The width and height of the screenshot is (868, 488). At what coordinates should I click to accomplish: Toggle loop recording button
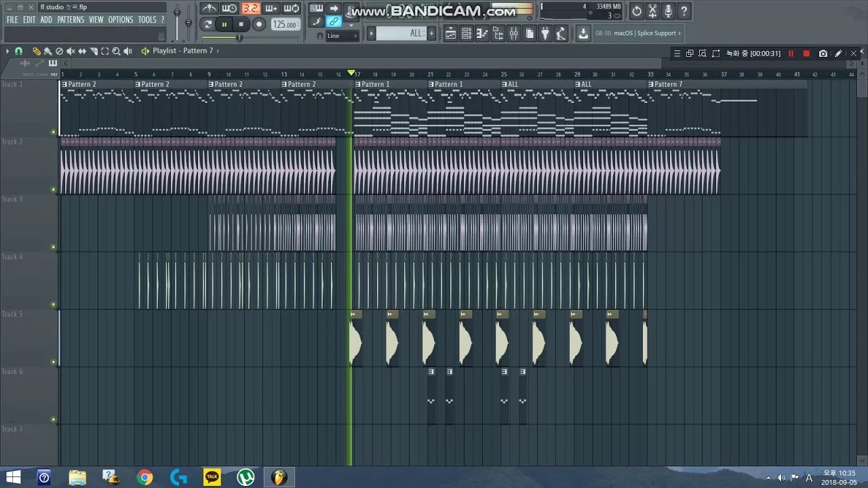point(292,8)
